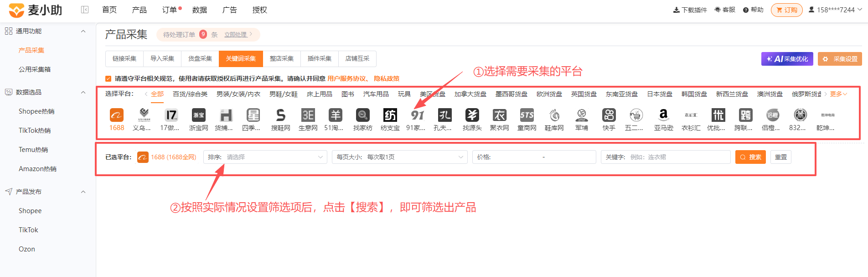
Task: Collapse the 产品发布 sidebar section
Action: (x=83, y=192)
